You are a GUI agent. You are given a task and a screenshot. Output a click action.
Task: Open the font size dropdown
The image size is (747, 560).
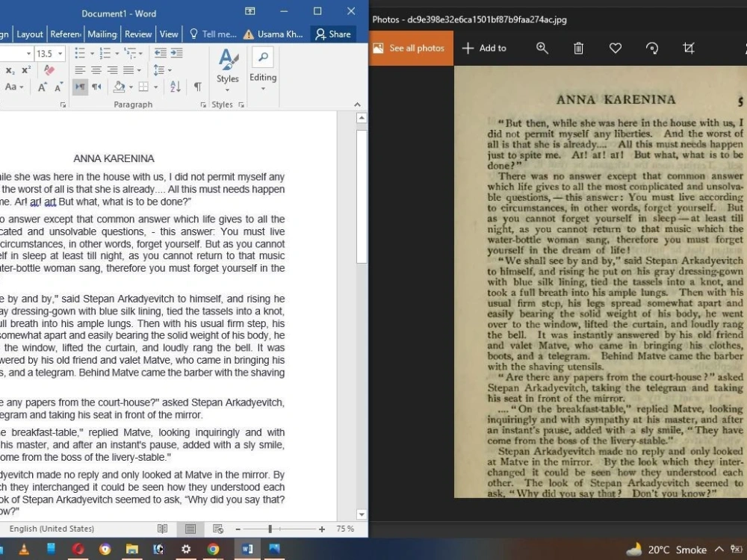(x=60, y=53)
